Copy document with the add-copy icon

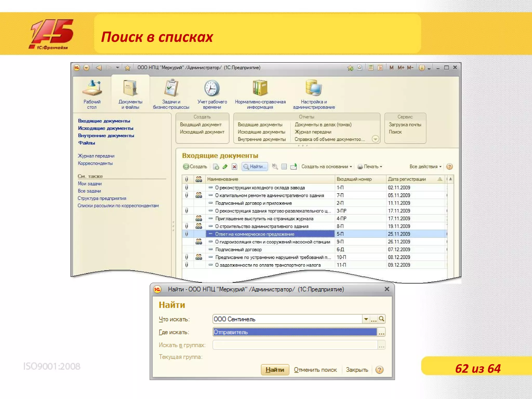[x=216, y=167]
